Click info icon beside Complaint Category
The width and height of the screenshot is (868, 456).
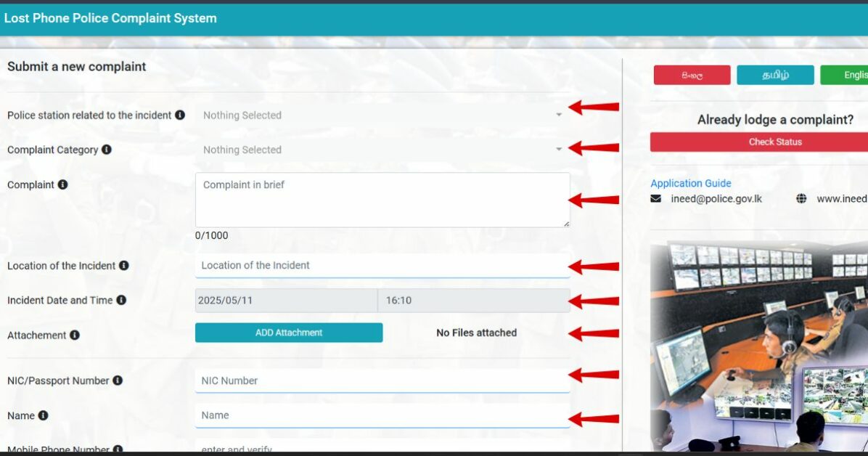click(x=107, y=150)
